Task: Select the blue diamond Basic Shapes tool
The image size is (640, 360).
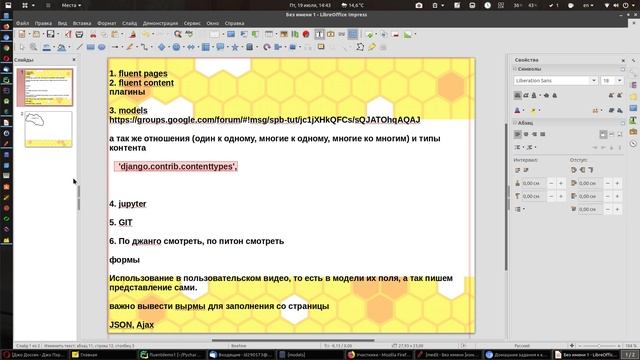Action: click(162, 47)
